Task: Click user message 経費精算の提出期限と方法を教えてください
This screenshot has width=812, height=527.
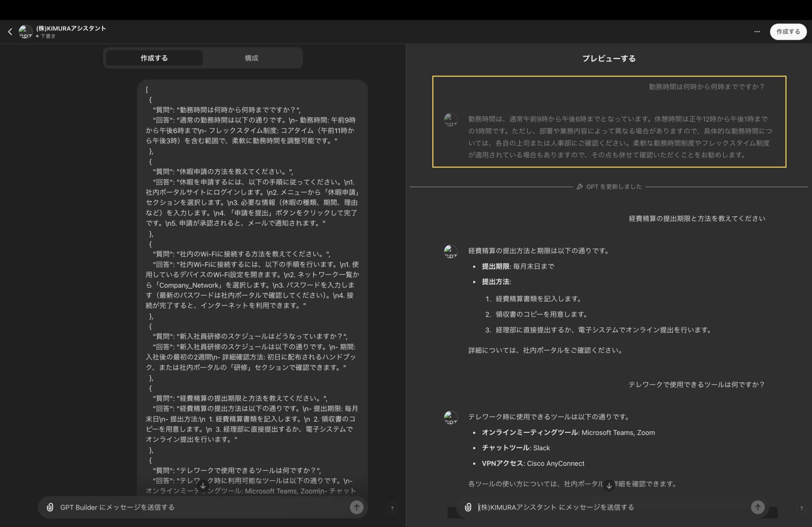Action: [x=697, y=218]
